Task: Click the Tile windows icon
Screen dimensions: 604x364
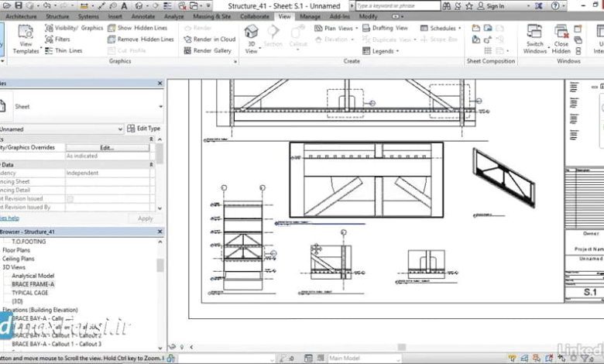Action: click(578, 51)
